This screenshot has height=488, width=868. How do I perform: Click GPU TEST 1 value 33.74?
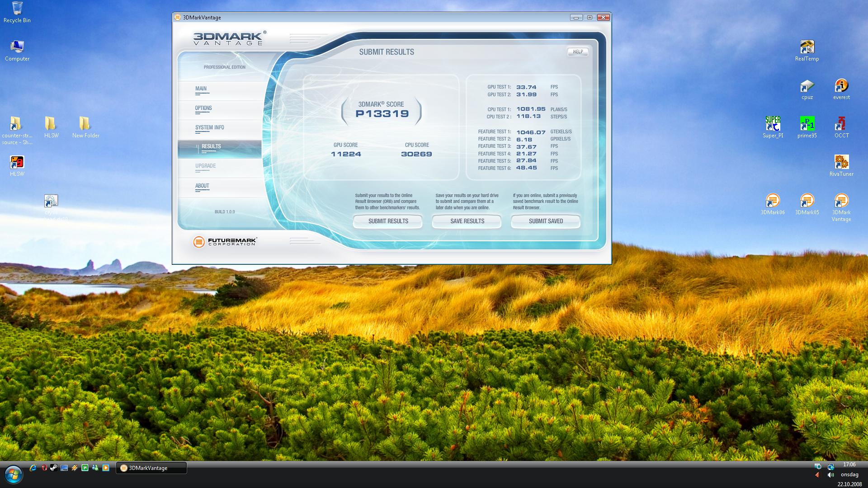coord(526,87)
